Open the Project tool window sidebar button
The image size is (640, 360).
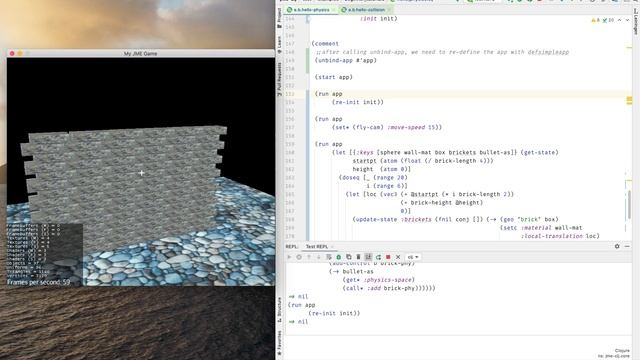click(280, 18)
